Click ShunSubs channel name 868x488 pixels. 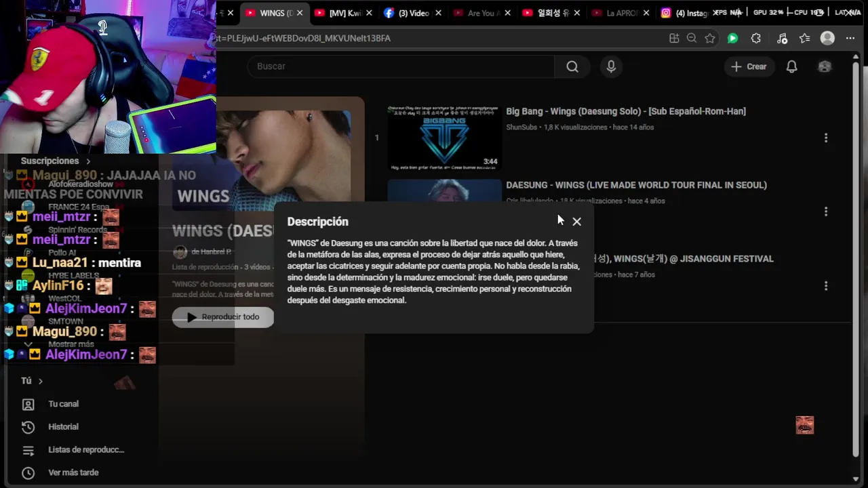[521, 127]
